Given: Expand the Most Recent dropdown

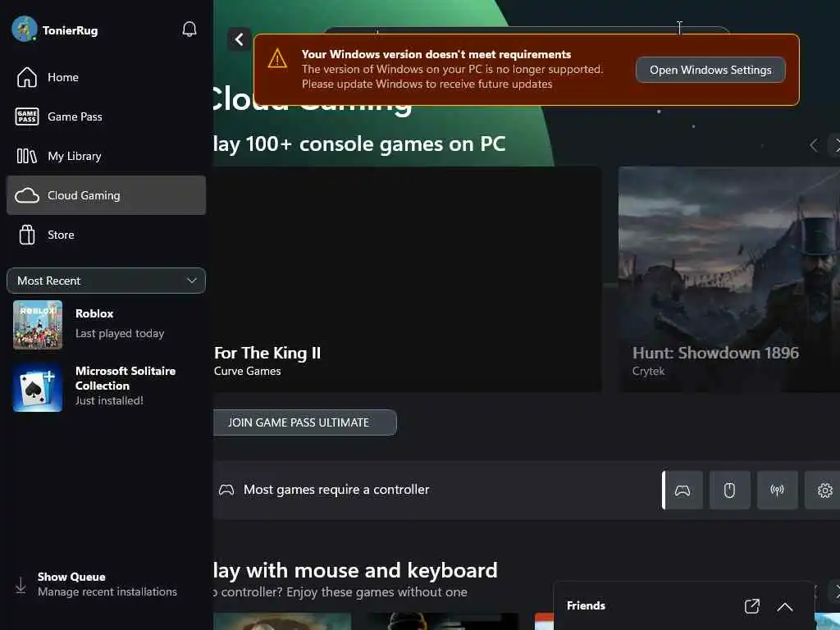Looking at the screenshot, I should point(106,281).
